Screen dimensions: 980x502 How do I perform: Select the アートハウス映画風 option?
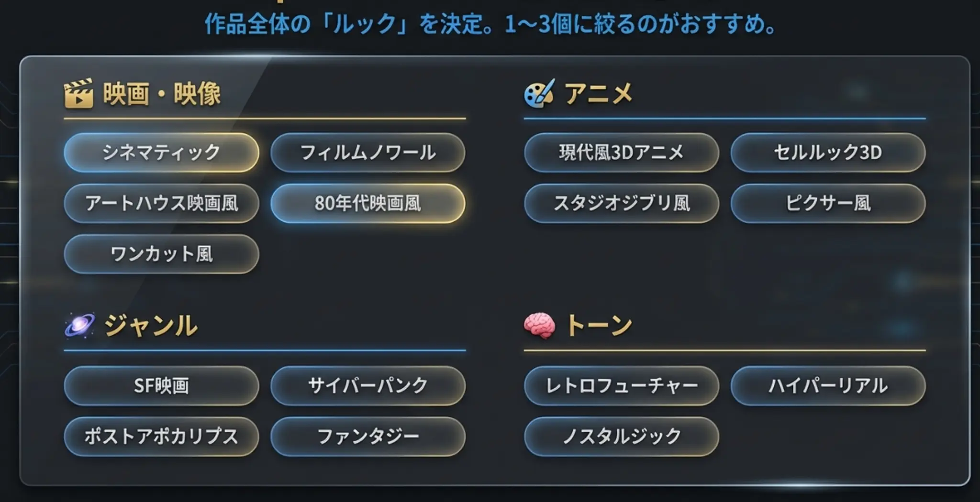tap(161, 203)
